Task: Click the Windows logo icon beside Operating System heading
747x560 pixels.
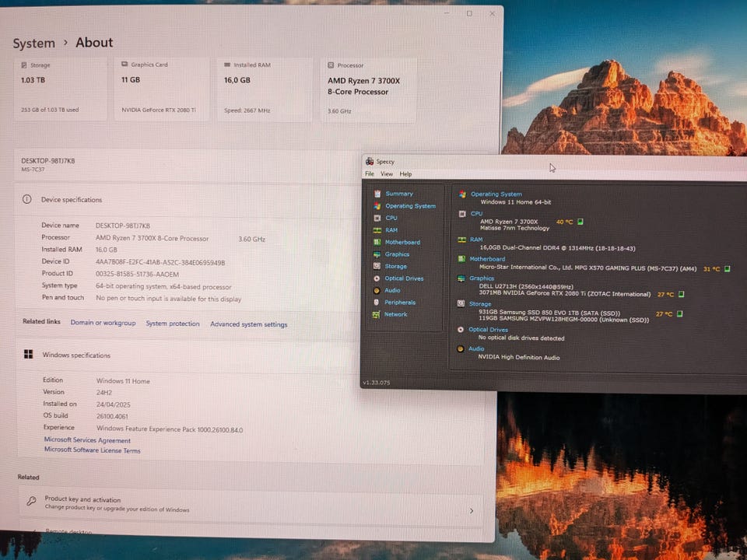Action: [x=462, y=194]
